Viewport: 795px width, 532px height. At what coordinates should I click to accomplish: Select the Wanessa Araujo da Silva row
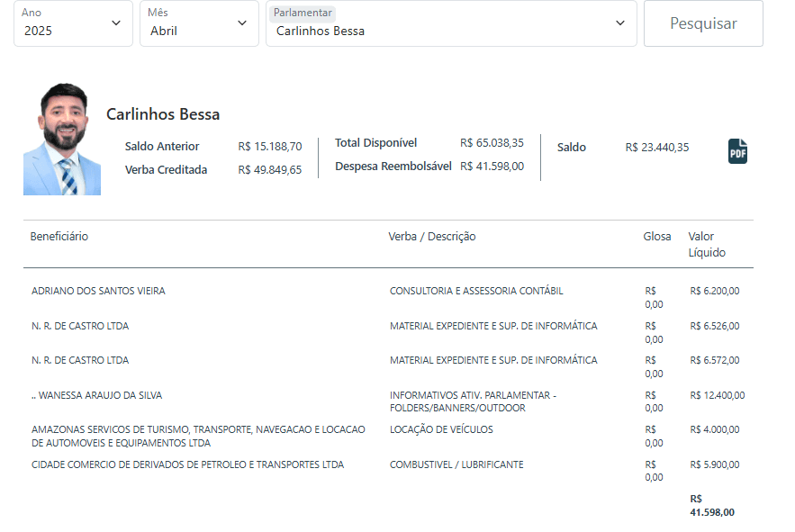tap(97, 395)
